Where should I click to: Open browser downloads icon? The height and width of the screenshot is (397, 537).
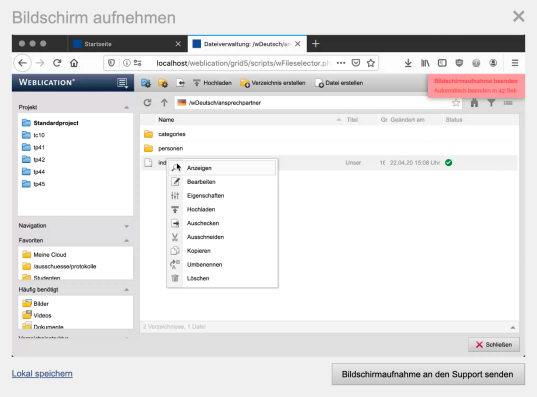click(408, 63)
